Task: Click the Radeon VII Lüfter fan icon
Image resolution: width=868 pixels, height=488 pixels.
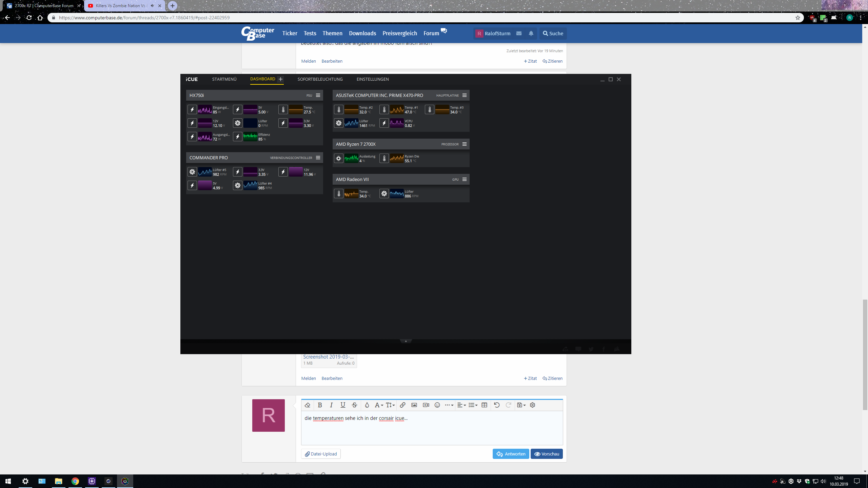Action: coord(384,194)
